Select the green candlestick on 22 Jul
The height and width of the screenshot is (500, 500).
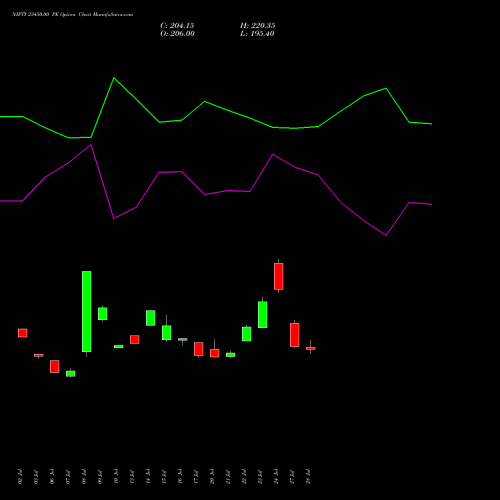pos(247,334)
